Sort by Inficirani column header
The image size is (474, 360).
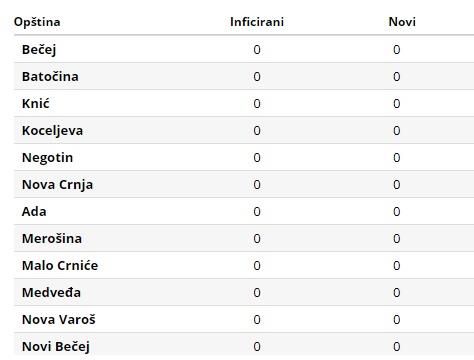pos(257,22)
